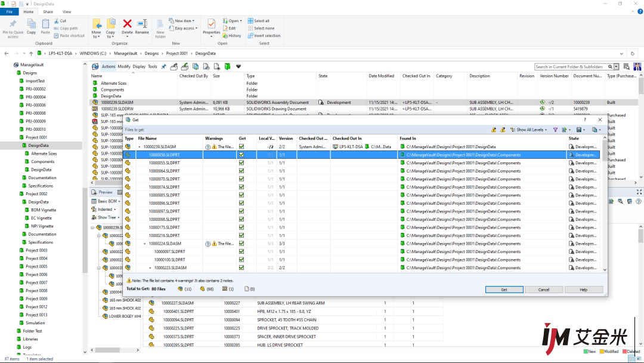
Task: Click the PDM Check In toolbar icon
Action: pos(185,67)
